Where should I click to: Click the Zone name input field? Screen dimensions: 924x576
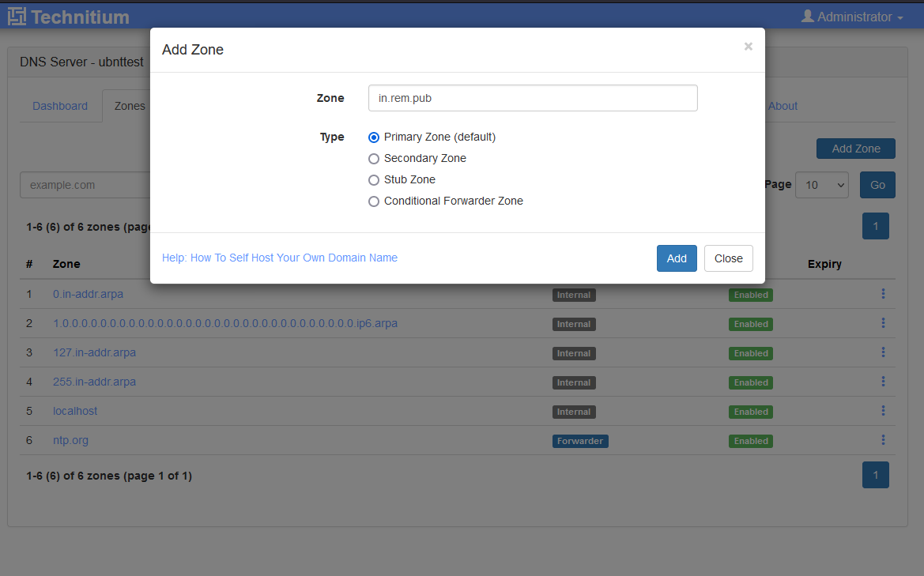(533, 99)
